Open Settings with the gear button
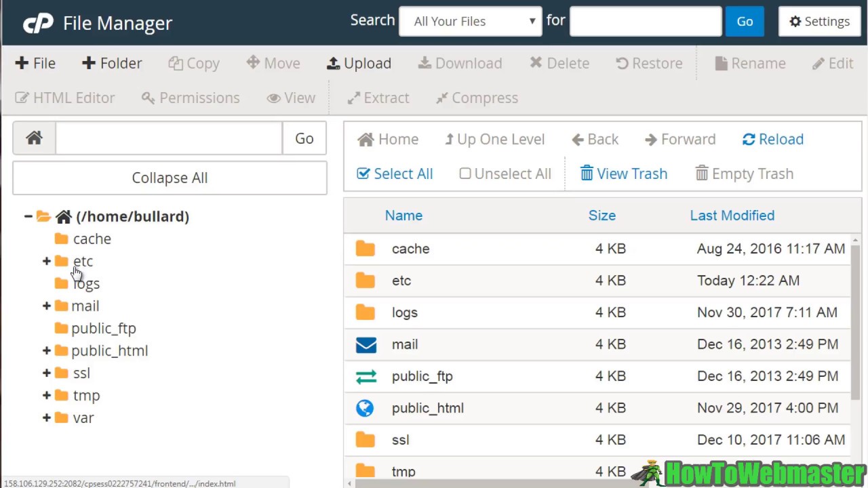This screenshot has width=868, height=488. [819, 21]
